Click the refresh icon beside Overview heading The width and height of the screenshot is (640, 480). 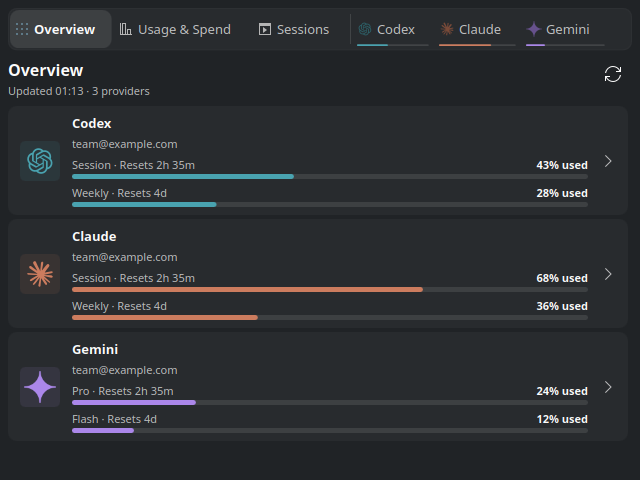click(x=613, y=74)
